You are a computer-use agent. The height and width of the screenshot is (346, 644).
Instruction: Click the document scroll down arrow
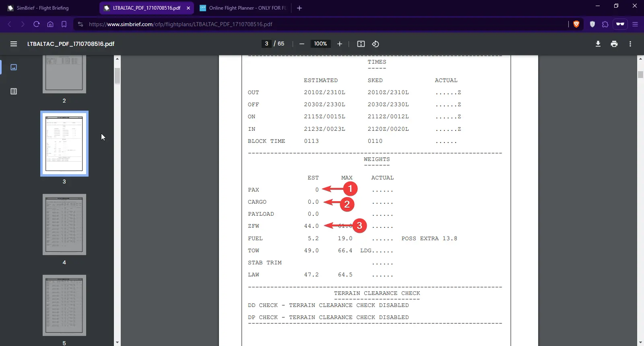click(x=640, y=342)
